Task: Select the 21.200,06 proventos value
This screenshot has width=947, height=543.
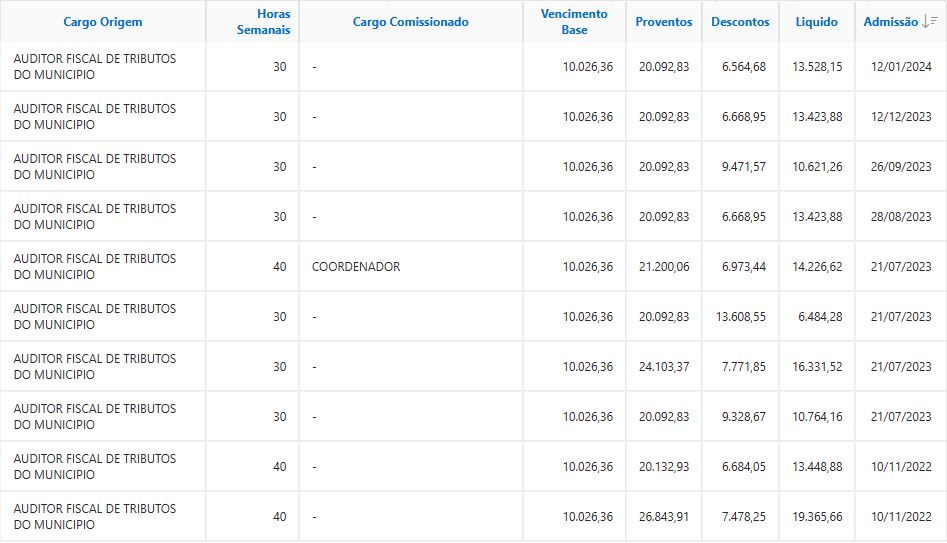Action: 664,267
